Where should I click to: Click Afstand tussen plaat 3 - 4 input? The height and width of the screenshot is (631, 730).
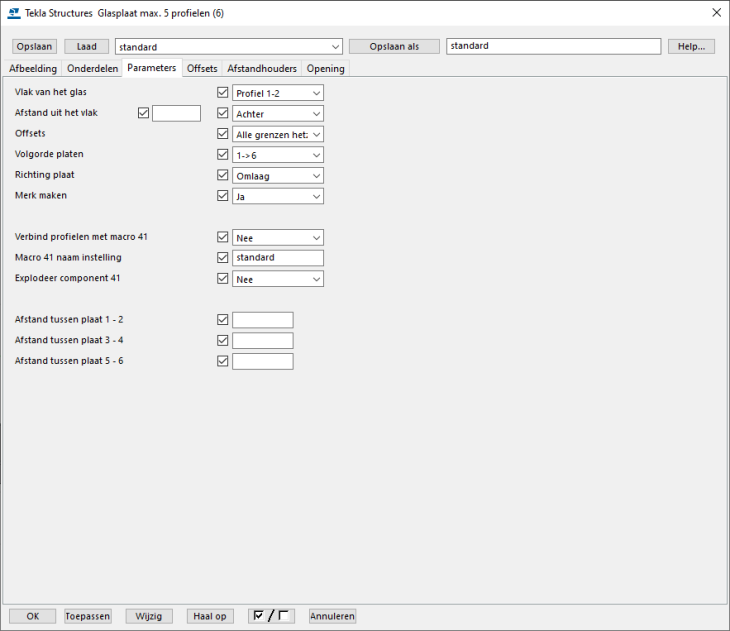click(263, 340)
